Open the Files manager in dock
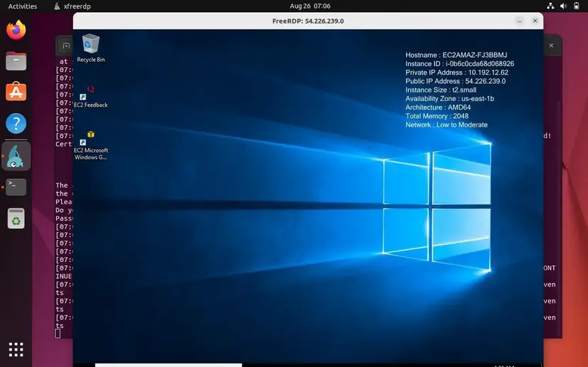The height and width of the screenshot is (367, 588). (16, 61)
